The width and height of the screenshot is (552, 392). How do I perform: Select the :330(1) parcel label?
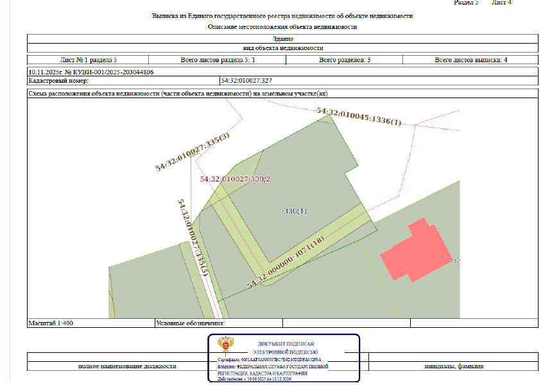pyautogui.click(x=295, y=211)
